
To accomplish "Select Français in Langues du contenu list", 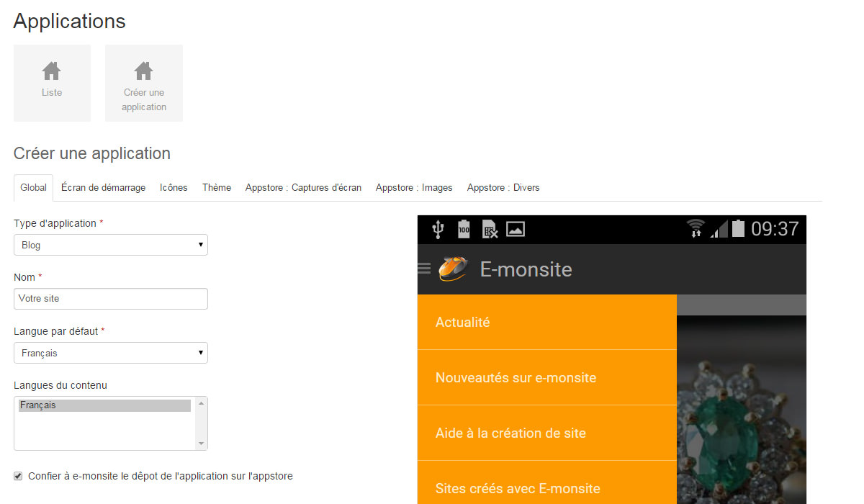I will [105, 405].
